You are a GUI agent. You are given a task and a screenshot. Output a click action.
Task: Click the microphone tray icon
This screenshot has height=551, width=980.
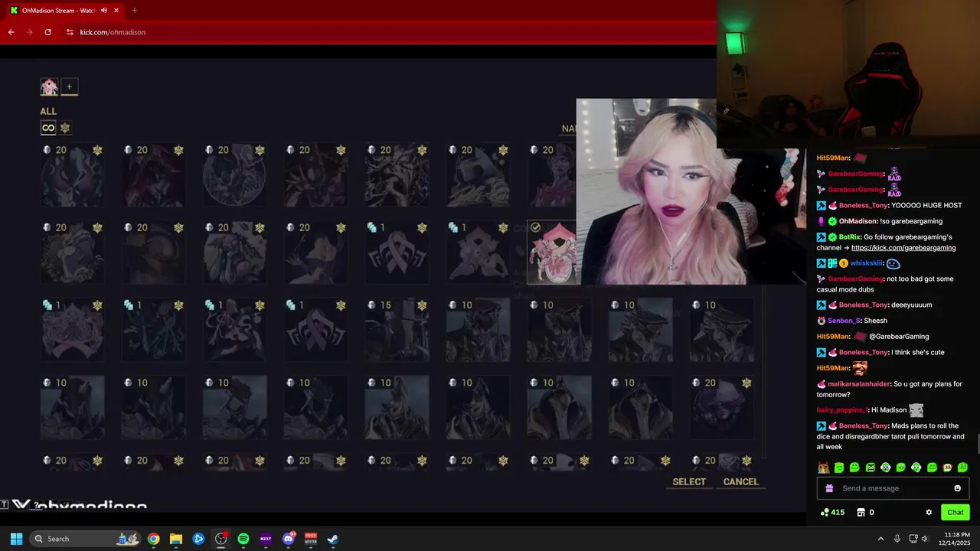(x=897, y=539)
